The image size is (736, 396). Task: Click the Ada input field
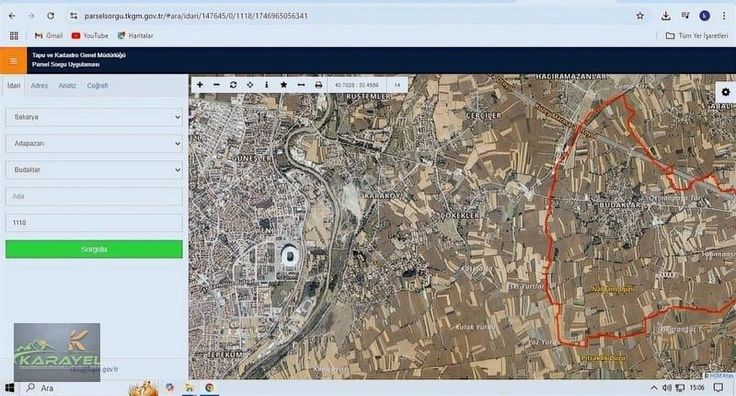coord(94,196)
